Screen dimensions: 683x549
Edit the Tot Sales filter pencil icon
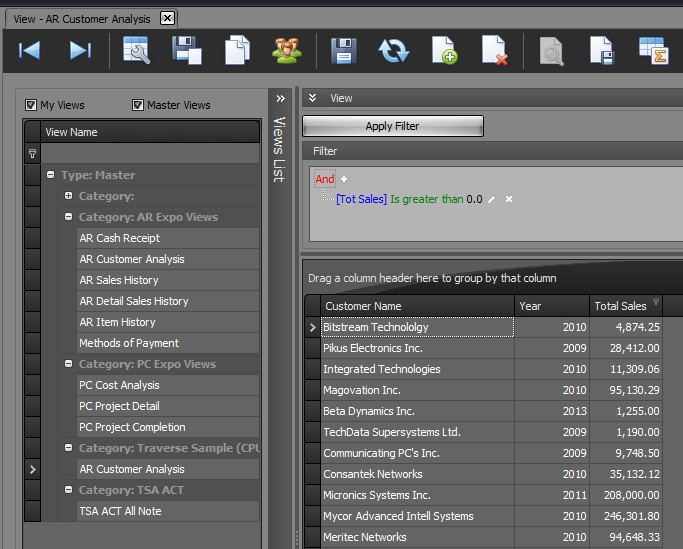(x=491, y=200)
